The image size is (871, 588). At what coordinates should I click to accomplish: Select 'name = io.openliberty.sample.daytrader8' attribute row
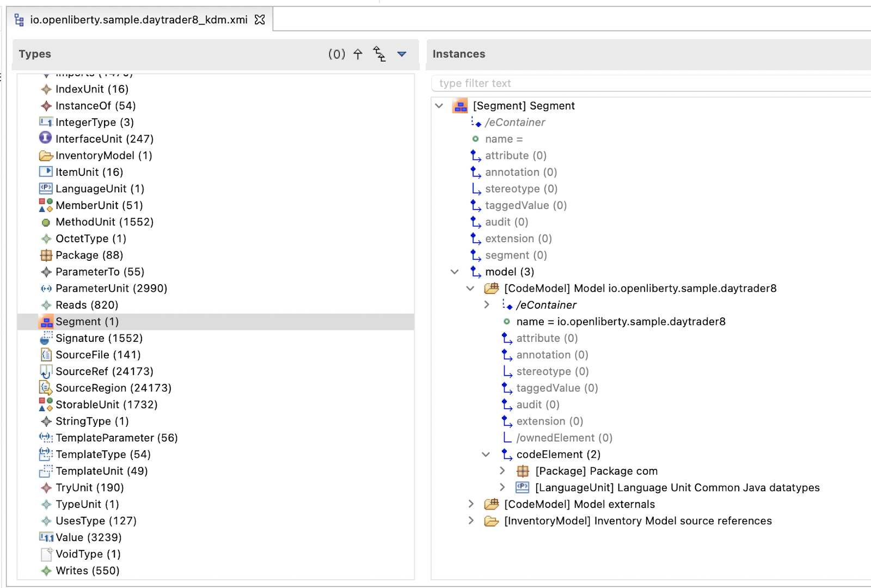621,322
